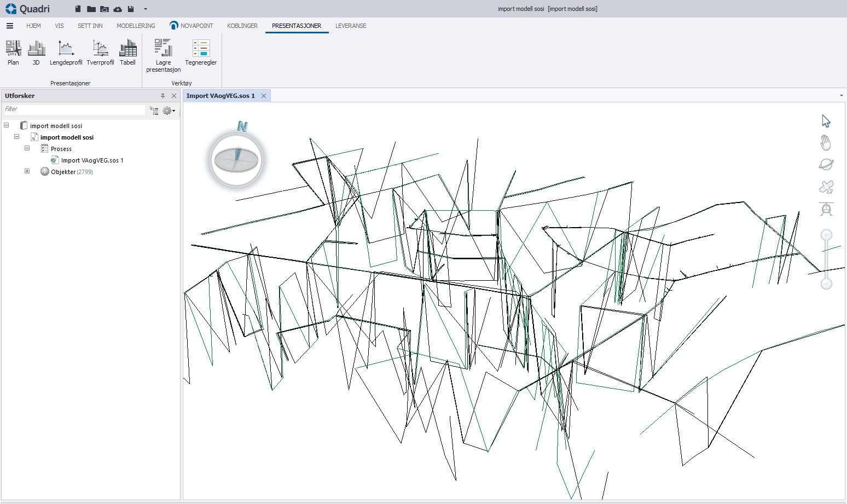
Task: Click the zoom slider's top plus handle
Action: (826, 235)
